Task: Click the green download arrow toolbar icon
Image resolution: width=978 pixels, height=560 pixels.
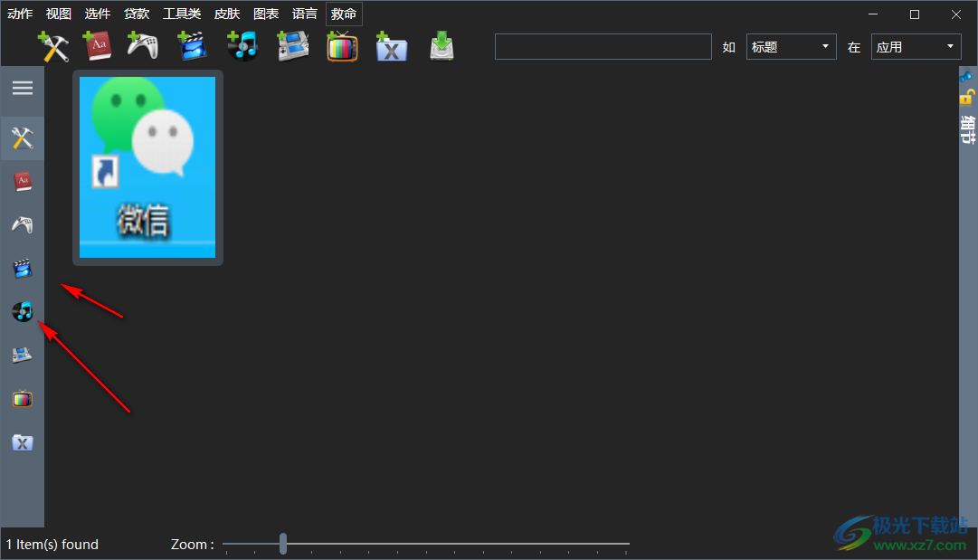Action: click(x=442, y=46)
